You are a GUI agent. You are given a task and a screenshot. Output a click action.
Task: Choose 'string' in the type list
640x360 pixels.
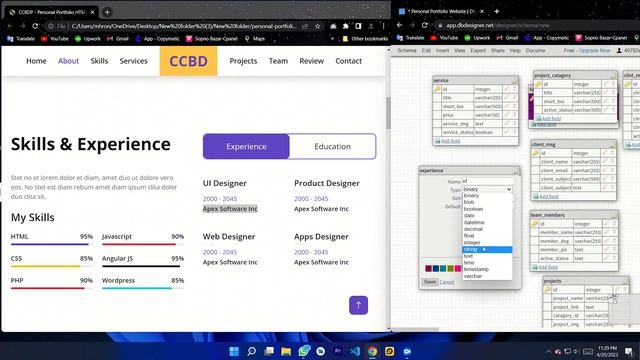(x=487, y=249)
